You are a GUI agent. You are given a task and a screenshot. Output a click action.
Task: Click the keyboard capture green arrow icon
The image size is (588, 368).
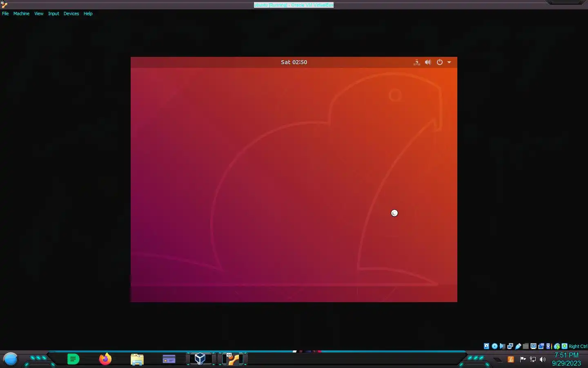tap(564, 346)
